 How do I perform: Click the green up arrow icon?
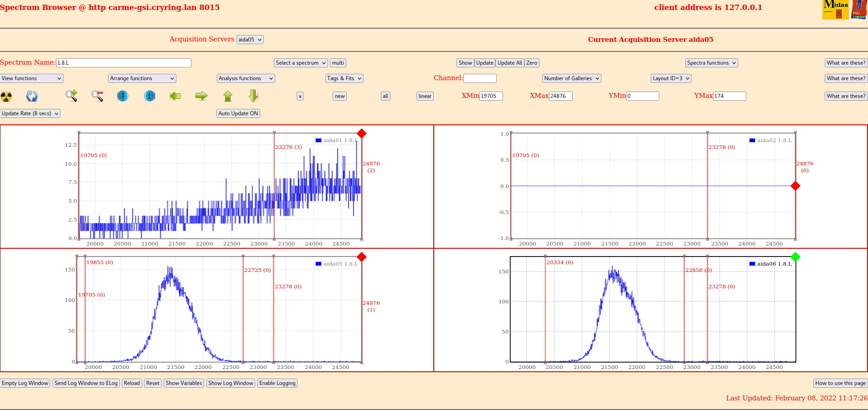[x=228, y=96]
